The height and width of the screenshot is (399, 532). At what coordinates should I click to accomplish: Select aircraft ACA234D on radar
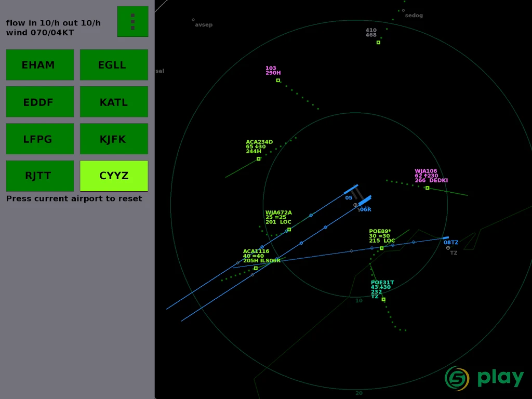coord(259,159)
